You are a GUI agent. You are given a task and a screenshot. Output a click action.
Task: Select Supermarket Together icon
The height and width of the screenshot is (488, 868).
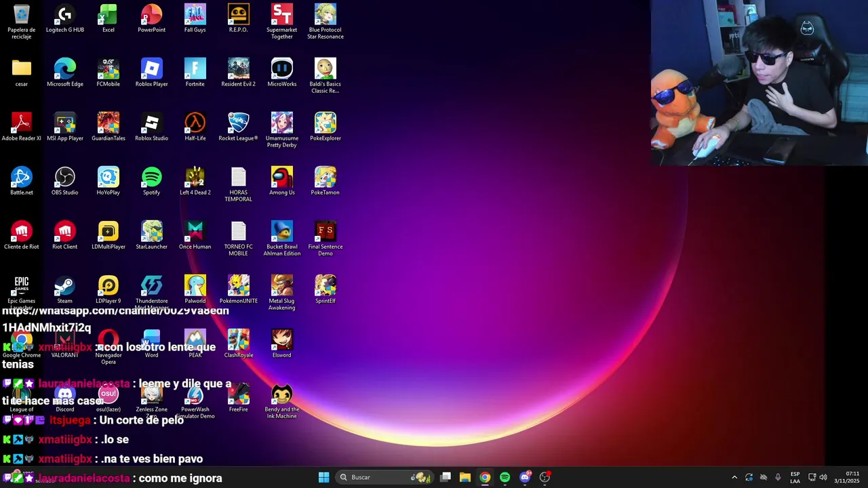click(282, 22)
